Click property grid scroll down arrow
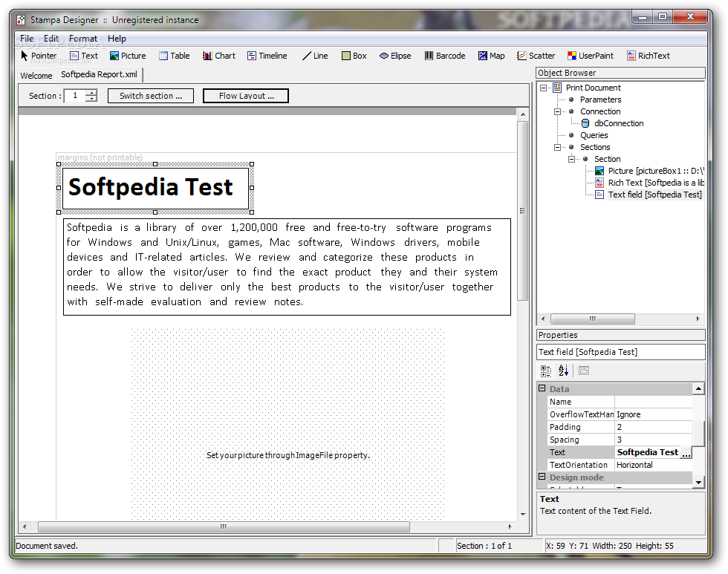Viewport: 728px width, 574px height. [x=699, y=483]
